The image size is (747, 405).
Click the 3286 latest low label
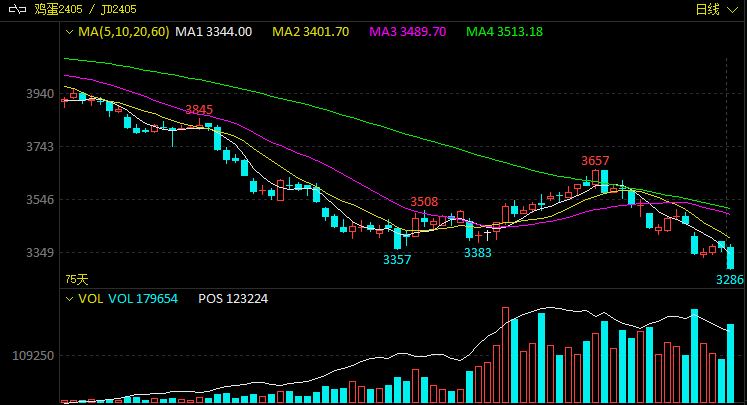click(x=730, y=280)
